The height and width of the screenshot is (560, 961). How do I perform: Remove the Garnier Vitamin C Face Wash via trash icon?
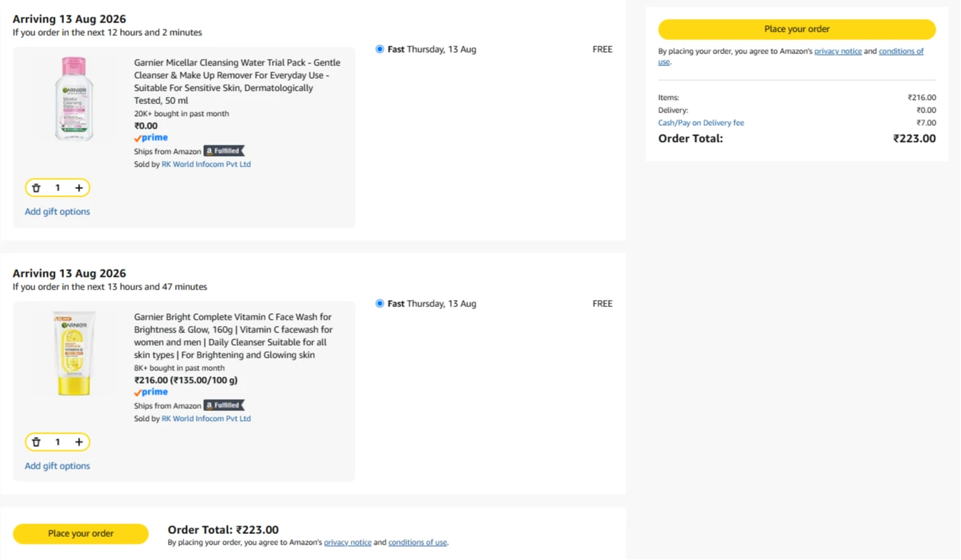pos(37,443)
